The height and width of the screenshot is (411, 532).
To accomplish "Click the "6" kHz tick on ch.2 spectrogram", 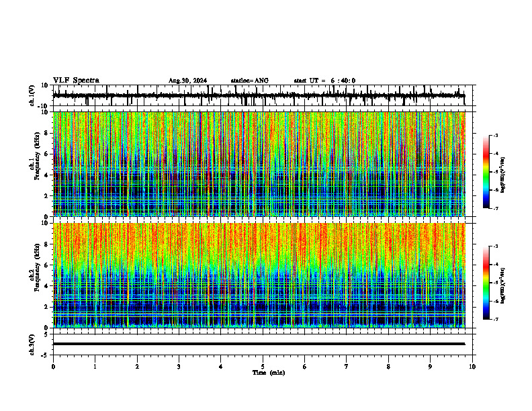I will [47, 265].
